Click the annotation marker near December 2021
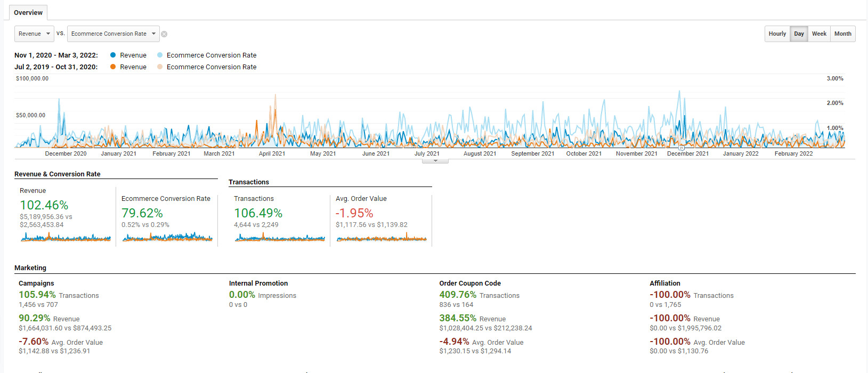 point(681,148)
